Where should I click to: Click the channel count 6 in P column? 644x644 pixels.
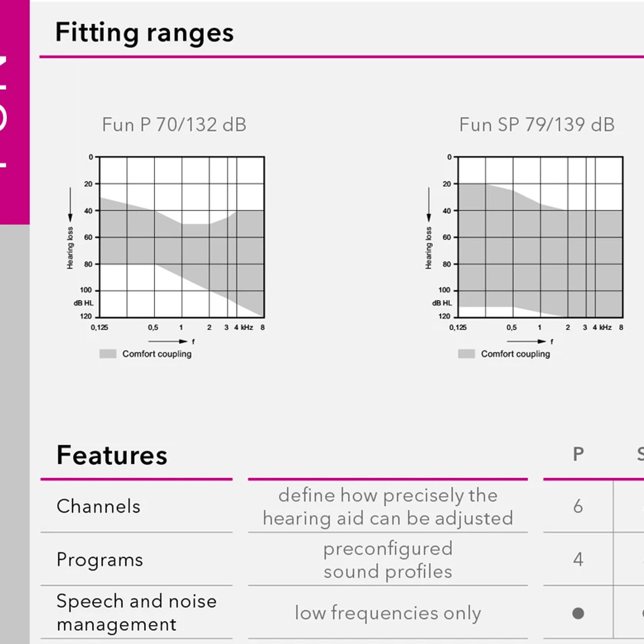point(578,506)
